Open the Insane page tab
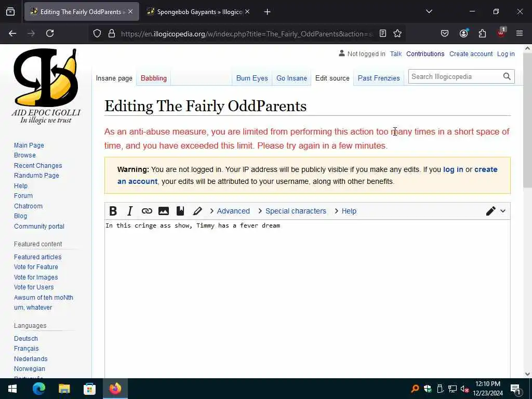 [114, 78]
